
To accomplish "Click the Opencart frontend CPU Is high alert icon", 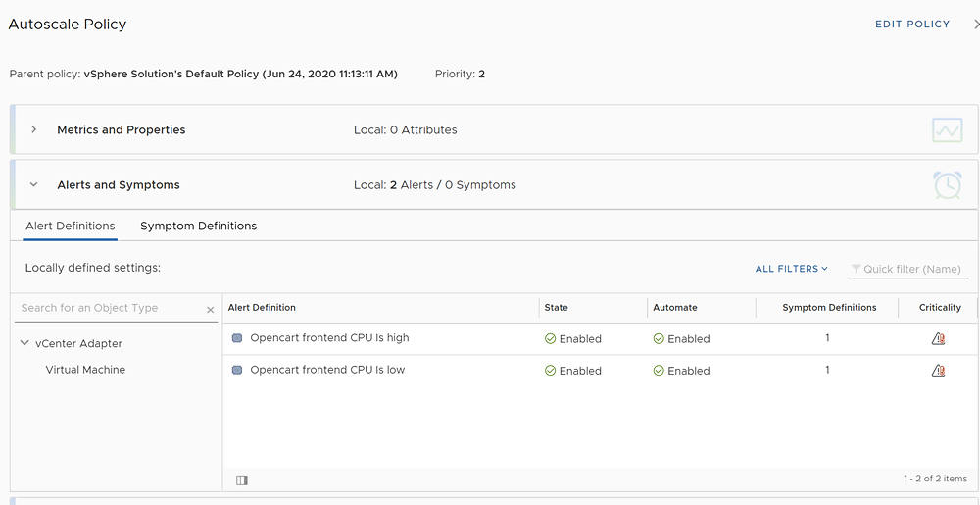I will coord(237,338).
